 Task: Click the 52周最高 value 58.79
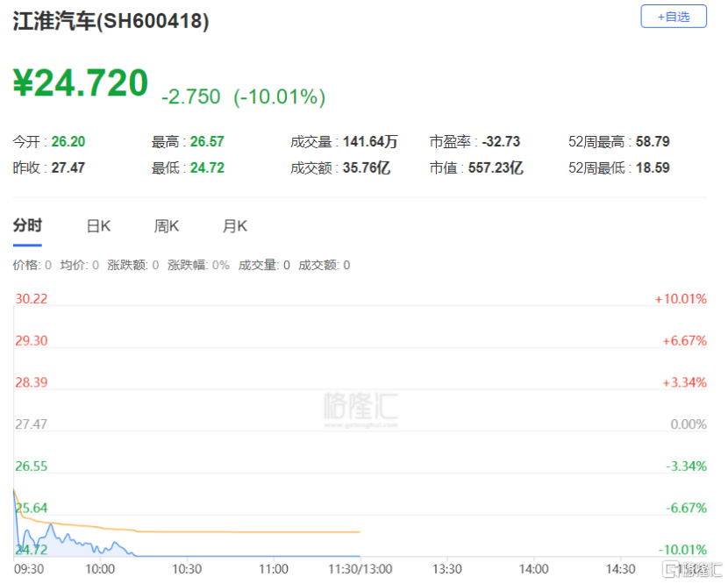click(653, 141)
